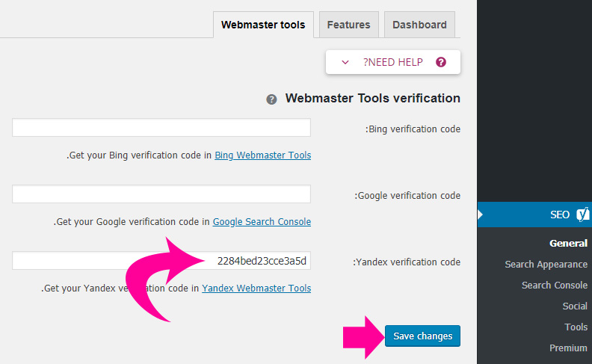
Task: Open the Bing Webmaster Tools link
Action: [263, 155]
